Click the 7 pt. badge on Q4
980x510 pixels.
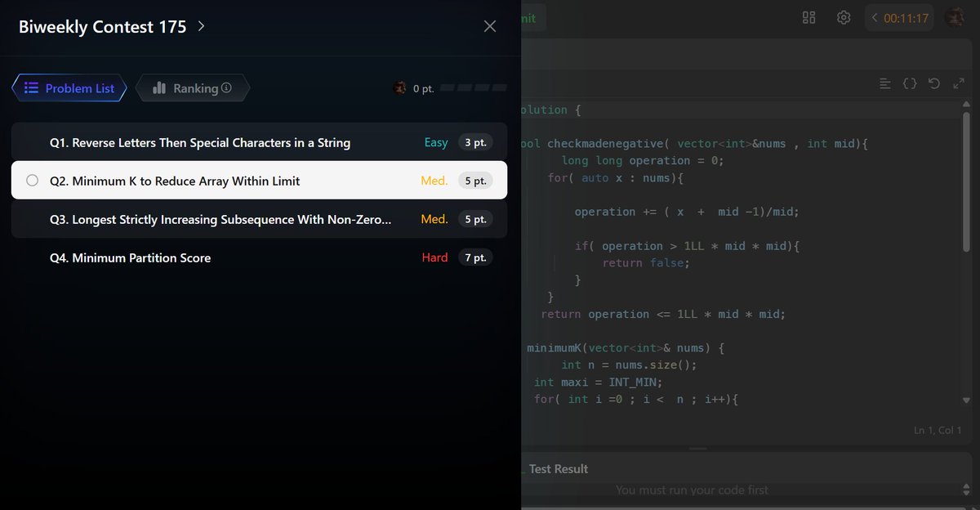[475, 257]
